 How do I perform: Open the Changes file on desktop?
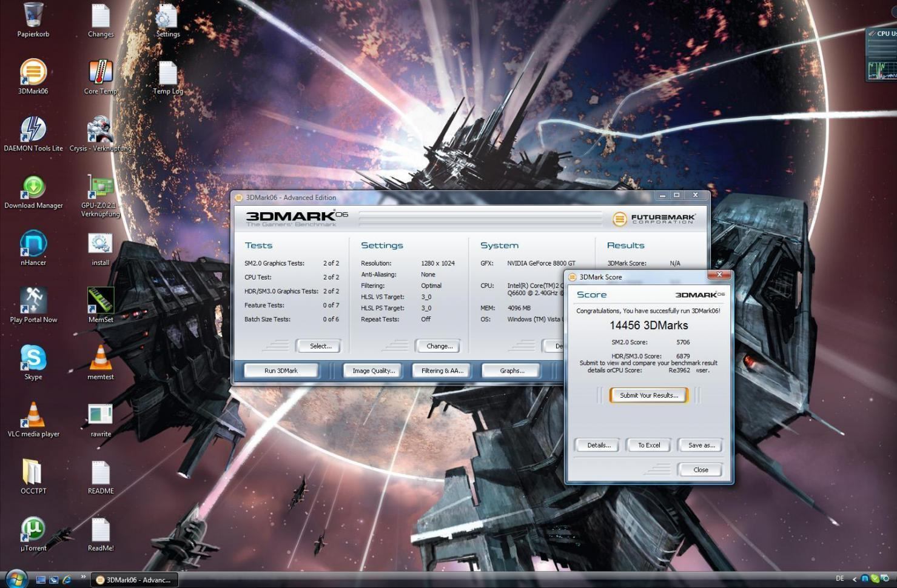point(101,19)
